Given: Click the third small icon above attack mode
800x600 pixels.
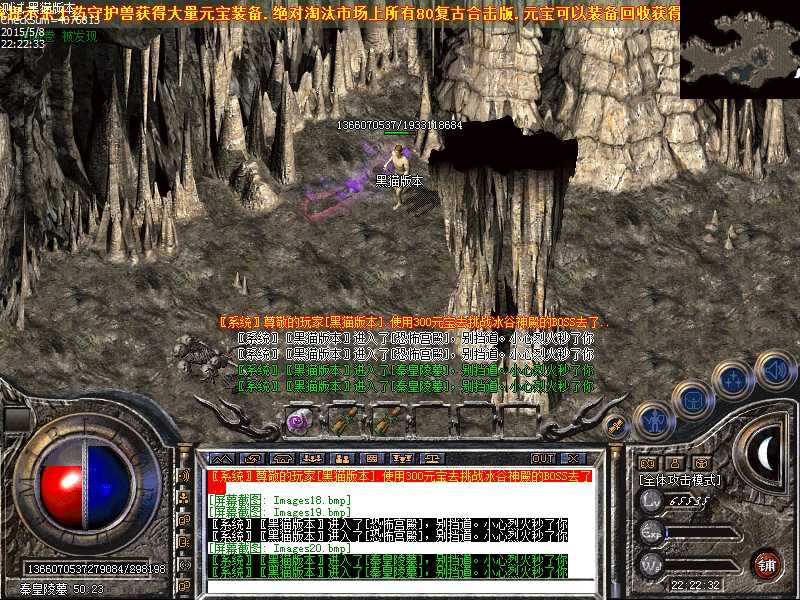Looking at the screenshot, I should click(702, 463).
